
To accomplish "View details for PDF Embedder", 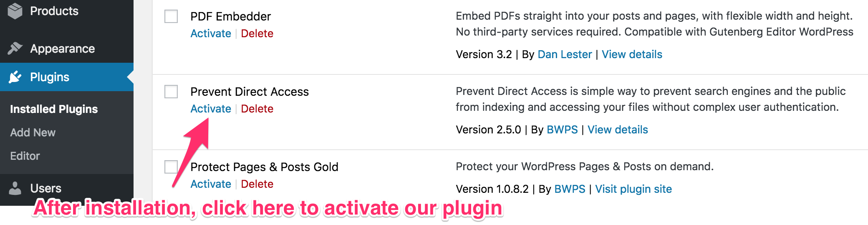I will tap(632, 54).
